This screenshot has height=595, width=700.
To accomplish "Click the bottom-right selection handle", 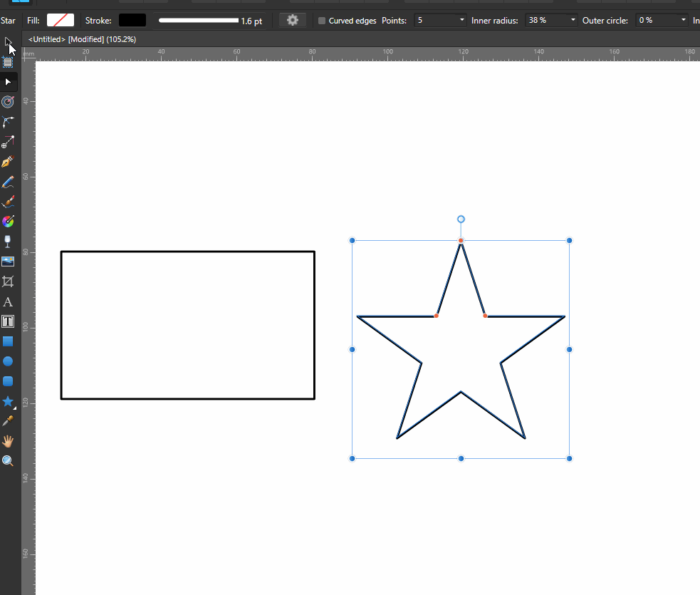I will pos(569,458).
